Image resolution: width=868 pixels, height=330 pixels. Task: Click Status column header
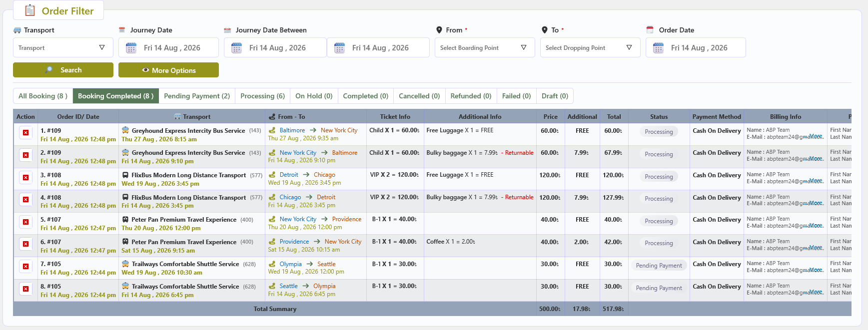(659, 117)
